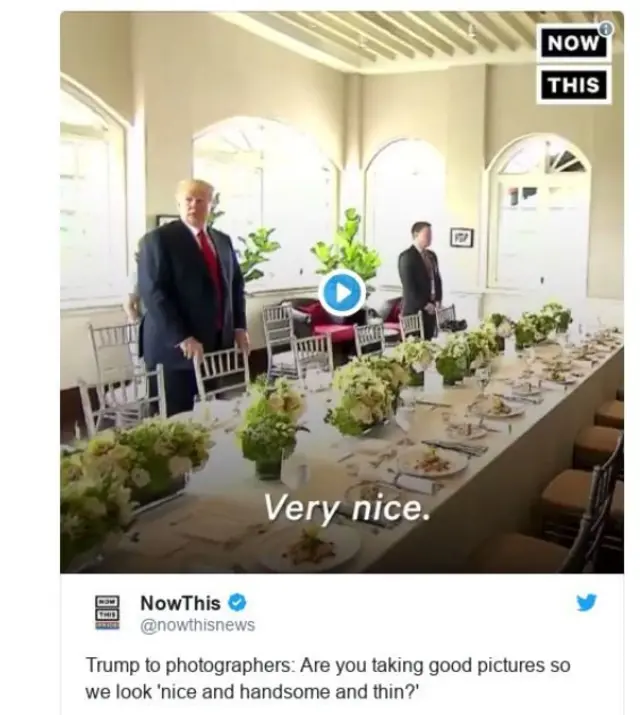
Task: Click the blue verified badge
Action: (237, 602)
